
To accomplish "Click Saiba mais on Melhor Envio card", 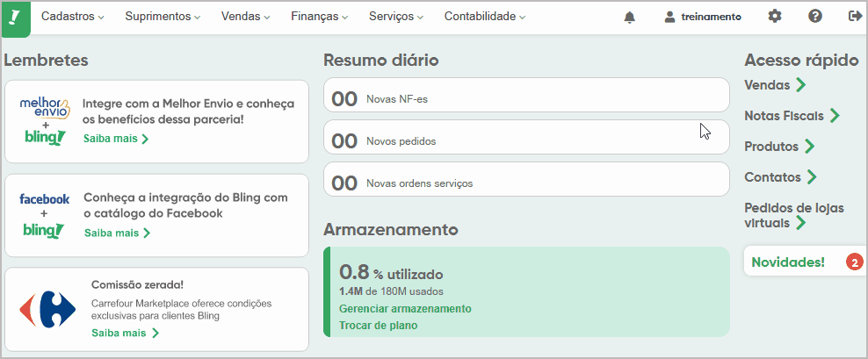I will 116,139.
